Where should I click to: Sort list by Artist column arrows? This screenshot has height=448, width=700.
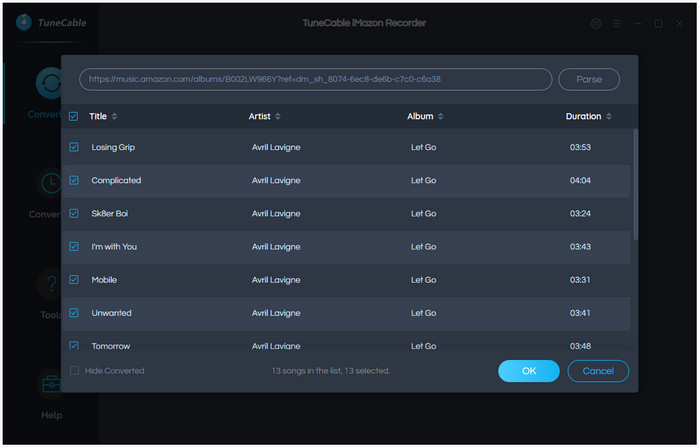click(278, 116)
